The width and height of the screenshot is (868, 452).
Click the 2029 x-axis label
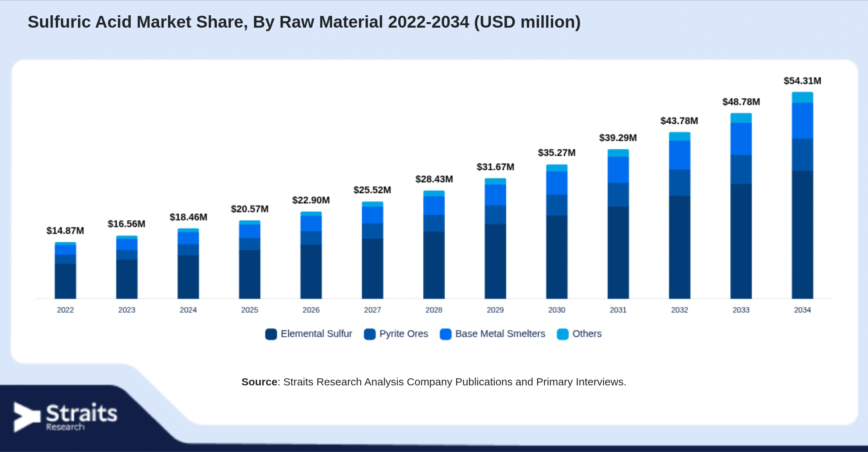point(495,310)
